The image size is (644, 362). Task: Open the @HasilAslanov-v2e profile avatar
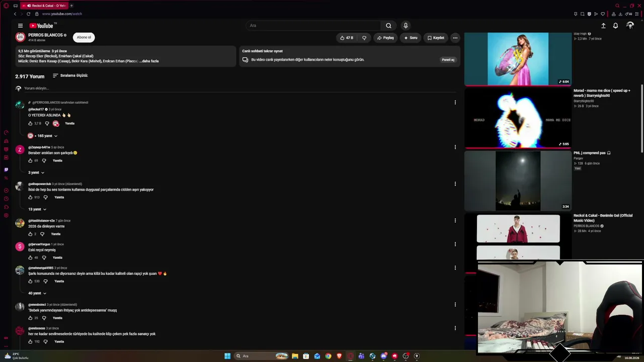tap(20, 223)
